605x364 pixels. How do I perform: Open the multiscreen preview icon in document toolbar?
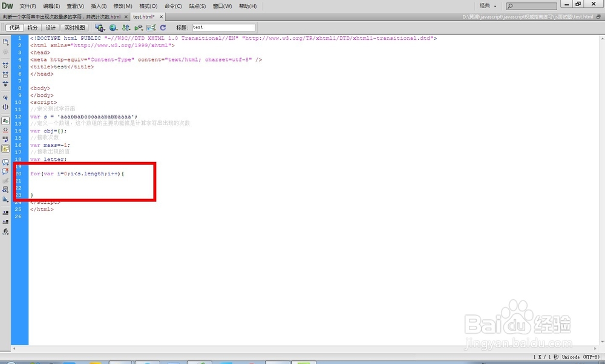coord(100,28)
